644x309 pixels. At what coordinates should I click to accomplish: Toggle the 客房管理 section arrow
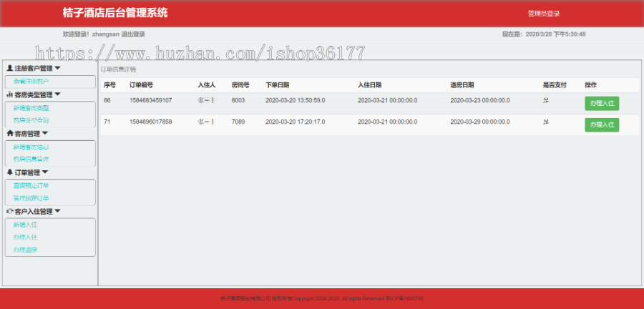(x=45, y=133)
